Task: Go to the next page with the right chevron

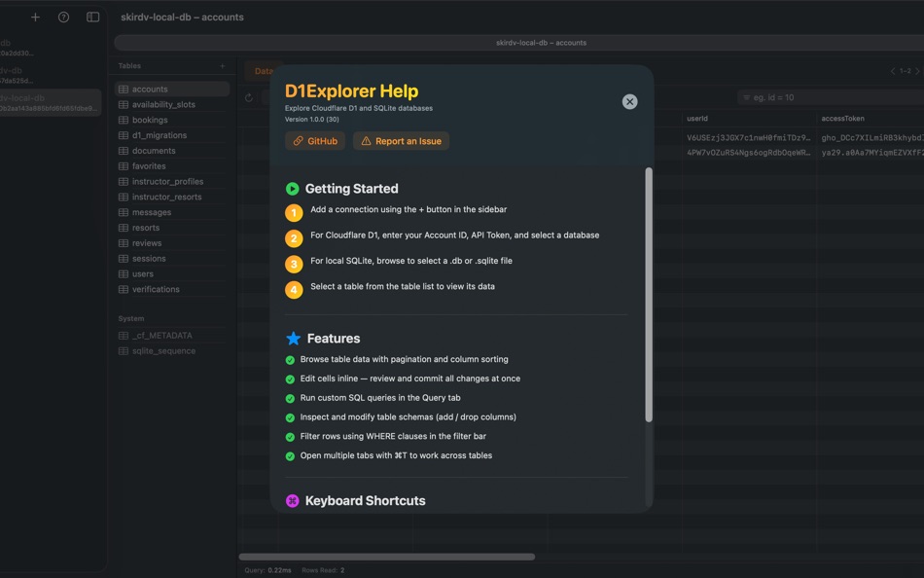Action: click(x=917, y=71)
